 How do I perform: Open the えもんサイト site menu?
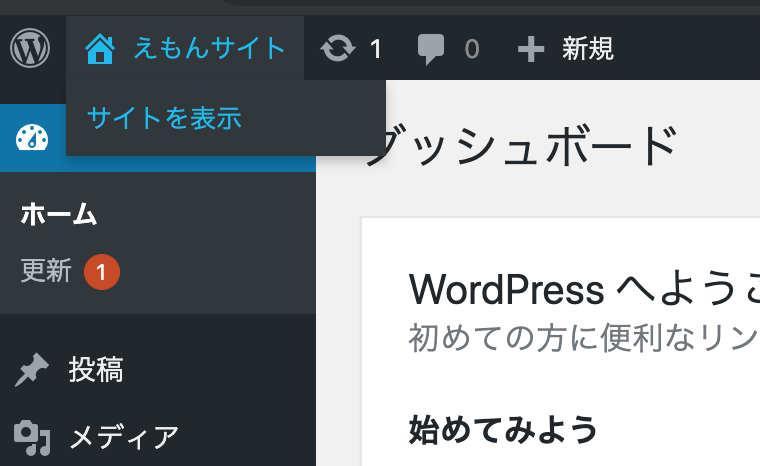click(185, 48)
